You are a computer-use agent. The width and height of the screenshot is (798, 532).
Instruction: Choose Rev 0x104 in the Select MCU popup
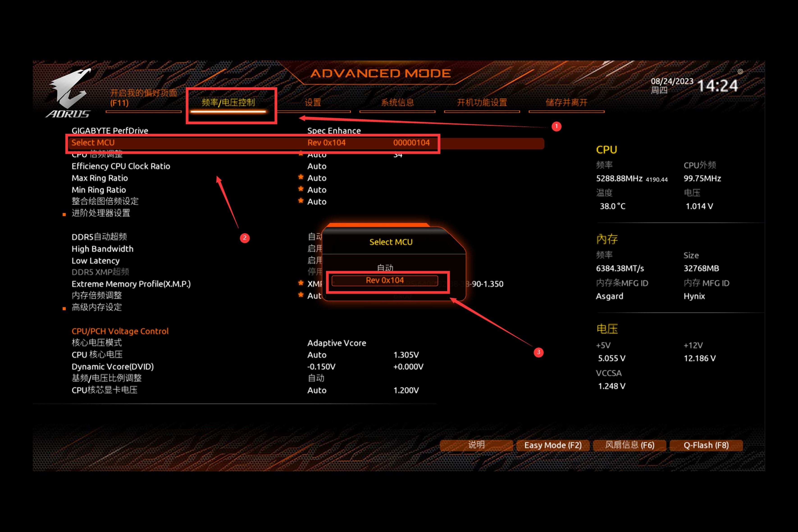pos(385,281)
